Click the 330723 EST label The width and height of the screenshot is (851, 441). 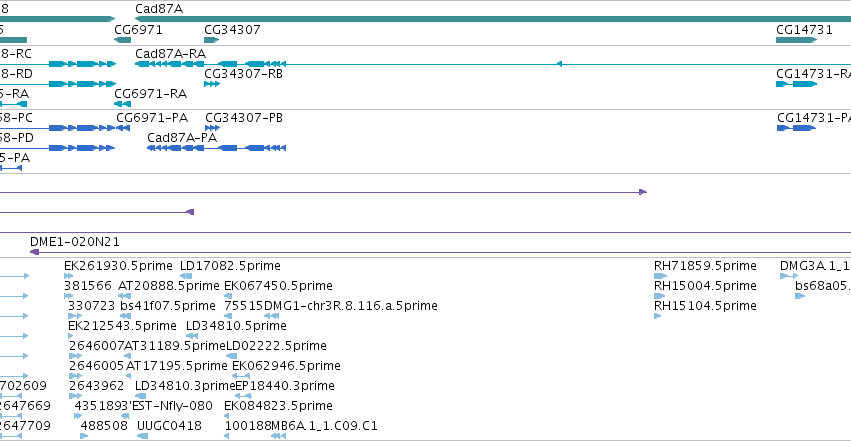[x=91, y=306]
